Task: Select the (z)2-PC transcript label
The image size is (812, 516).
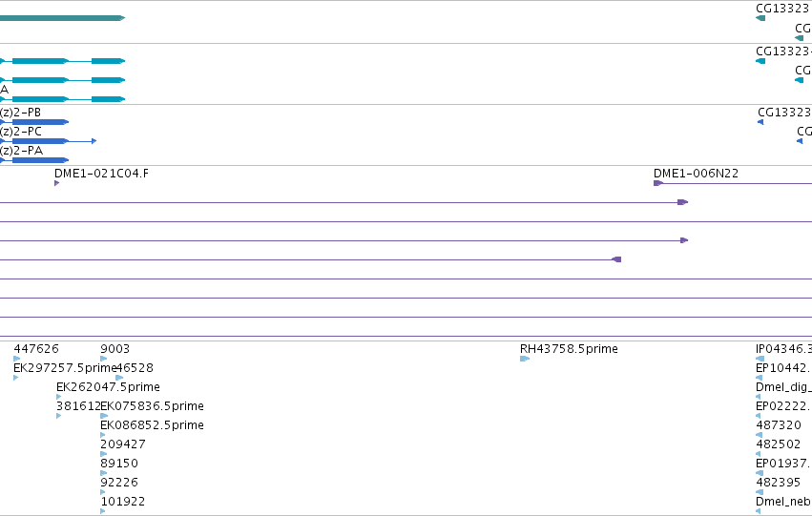Action: point(21,132)
